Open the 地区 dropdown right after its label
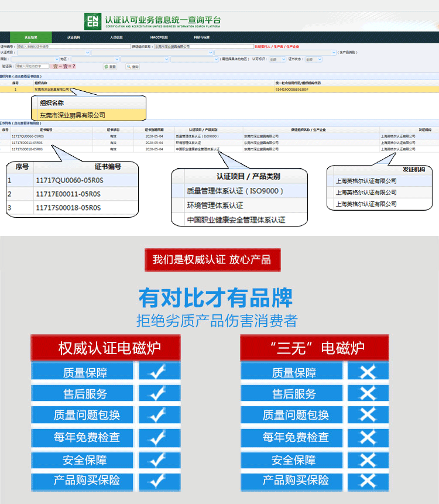 tap(95, 59)
